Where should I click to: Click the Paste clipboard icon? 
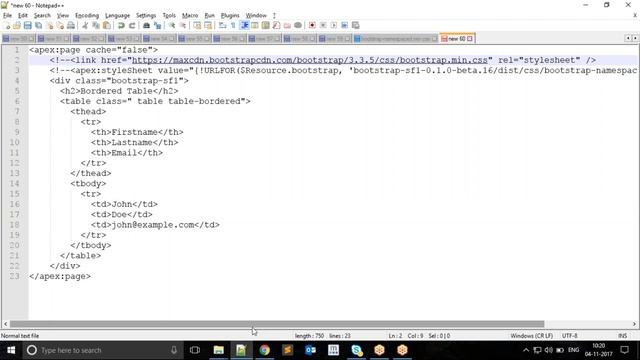pyautogui.click(x=107, y=25)
